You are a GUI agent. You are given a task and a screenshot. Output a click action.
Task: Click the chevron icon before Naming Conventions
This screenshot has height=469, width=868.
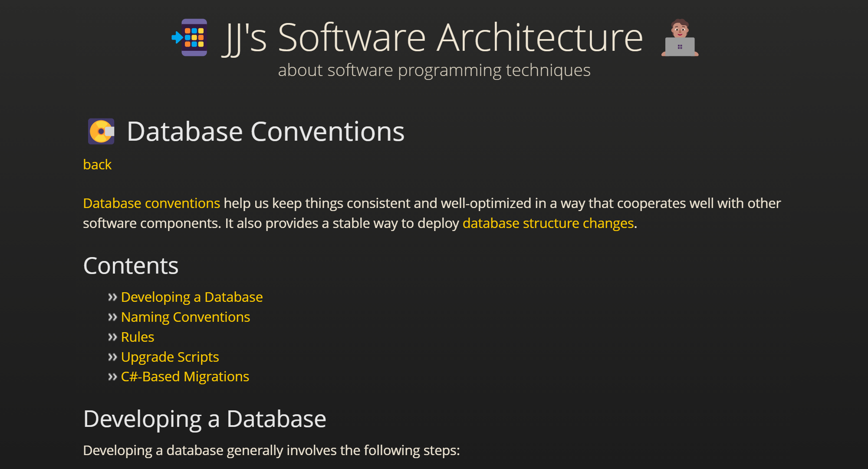(112, 317)
